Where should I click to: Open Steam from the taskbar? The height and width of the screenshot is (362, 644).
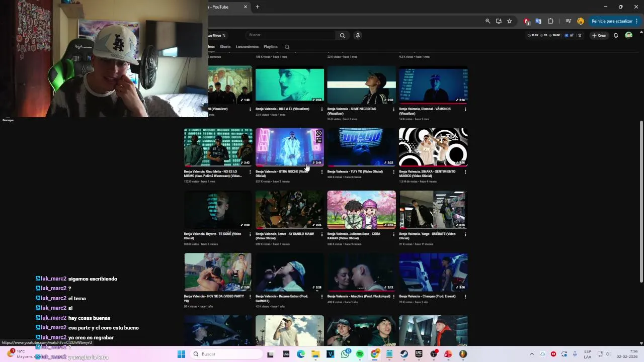click(x=404, y=354)
